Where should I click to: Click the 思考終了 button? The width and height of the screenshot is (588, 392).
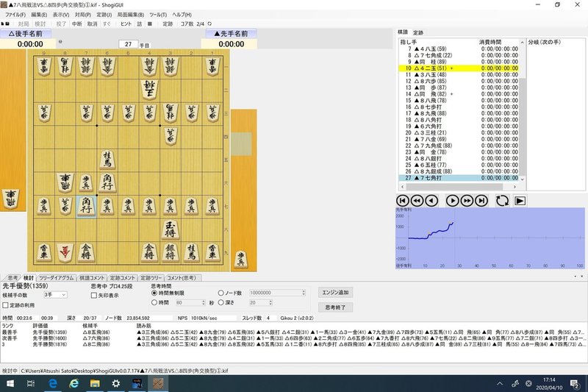click(335, 307)
